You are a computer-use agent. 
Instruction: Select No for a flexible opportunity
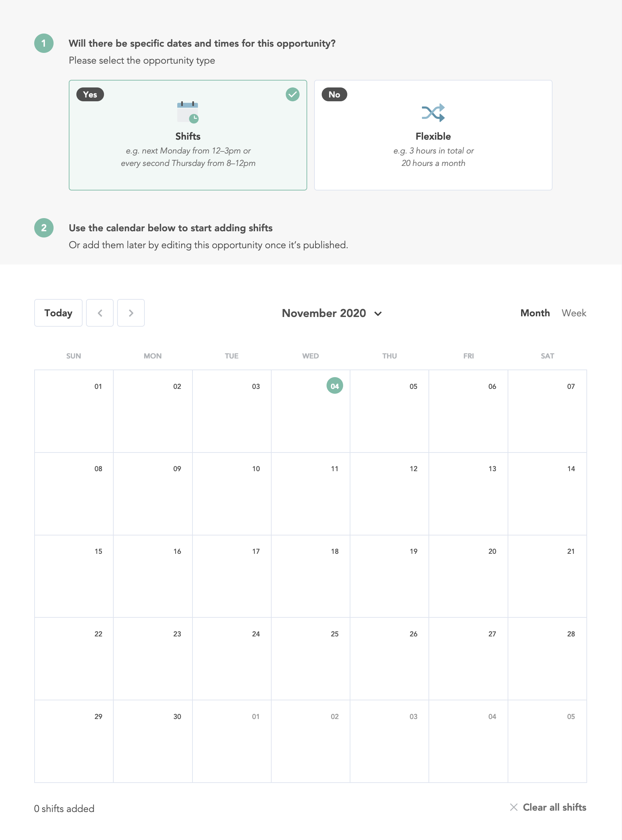coord(334,95)
